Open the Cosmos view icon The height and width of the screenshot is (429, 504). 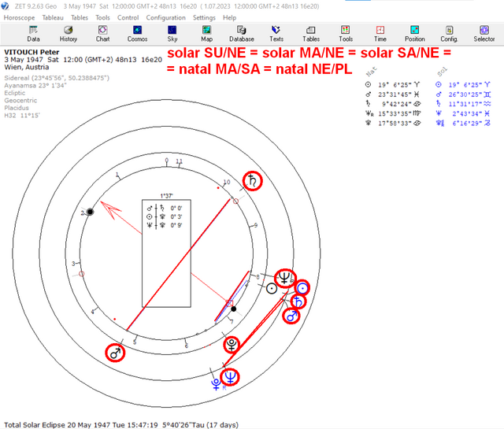[x=137, y=34]
